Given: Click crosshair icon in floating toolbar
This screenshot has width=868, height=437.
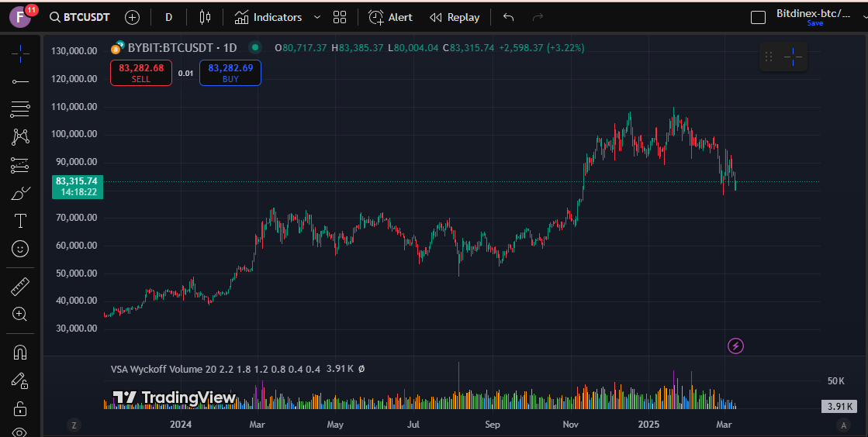Looking at the screenshot, I should 793,57.
